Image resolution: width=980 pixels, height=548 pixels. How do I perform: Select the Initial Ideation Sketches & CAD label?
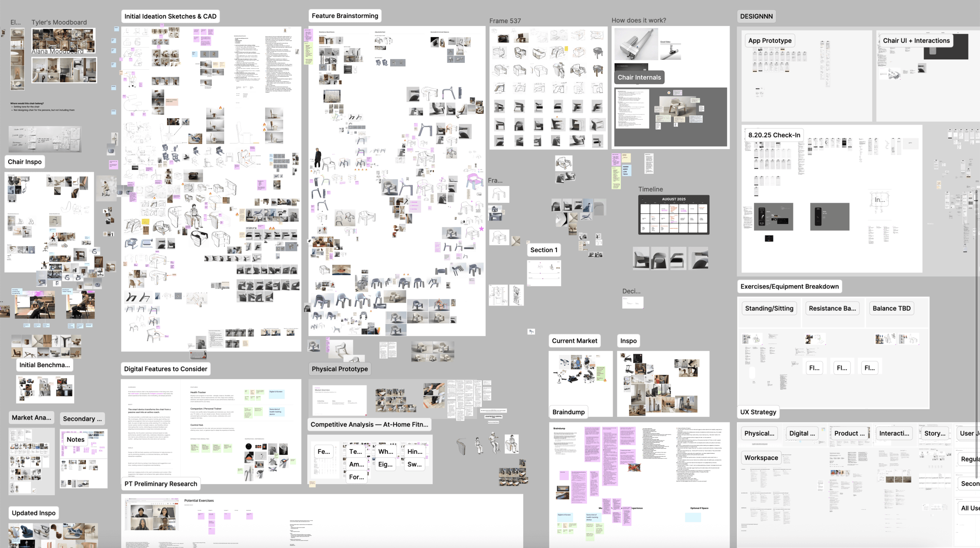[170, 16]
